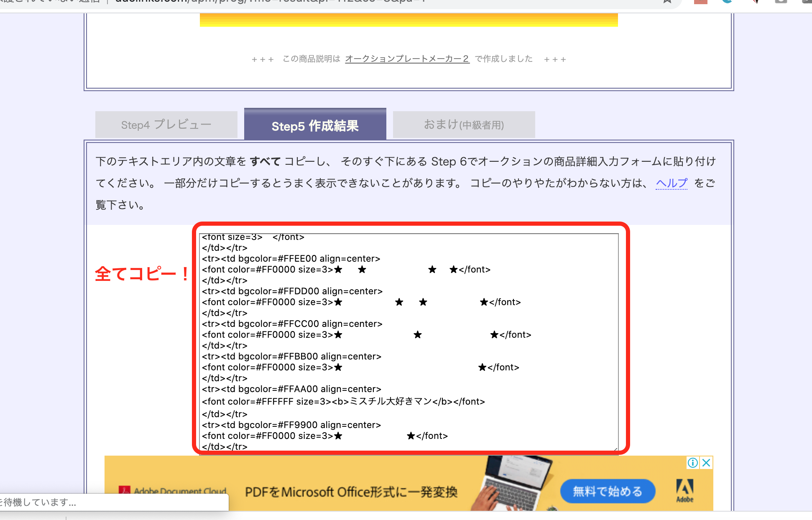Image resolution: width=812 pixels, height=520 pixels.
Task: Select the Step5 作成結果 tab
Action: coord(315,125)
